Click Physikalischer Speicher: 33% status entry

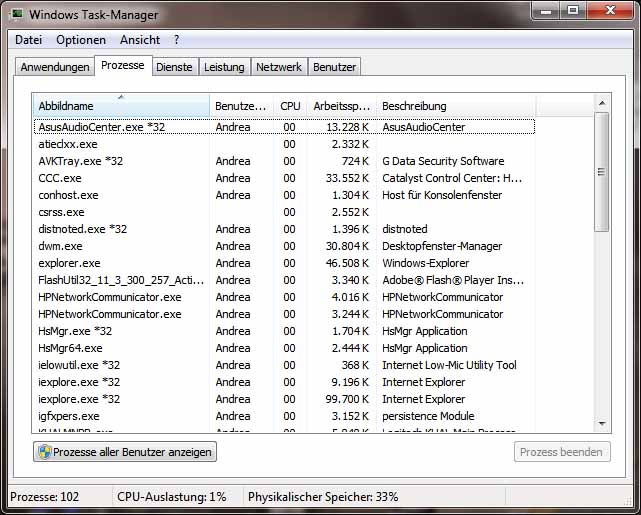[323, 497]
